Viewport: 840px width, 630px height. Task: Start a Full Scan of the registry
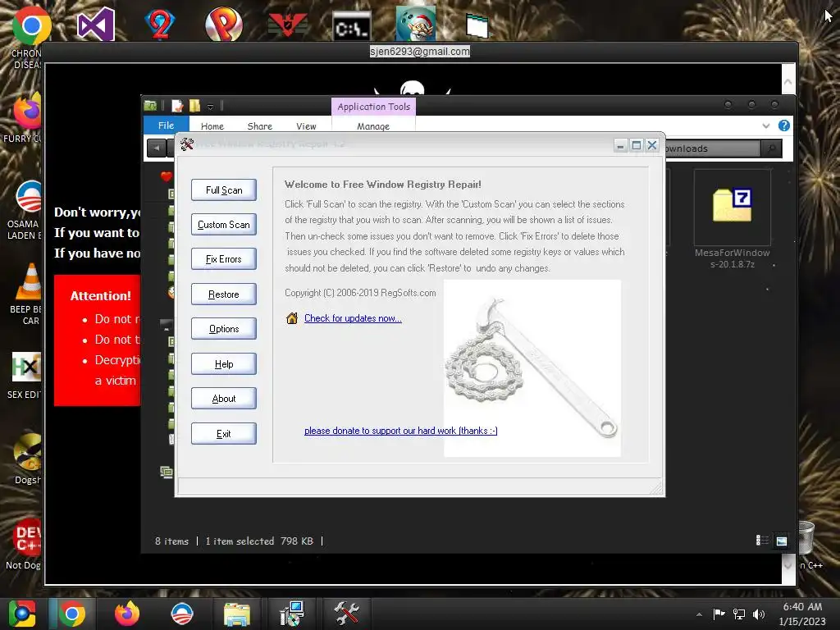point(224,190)
